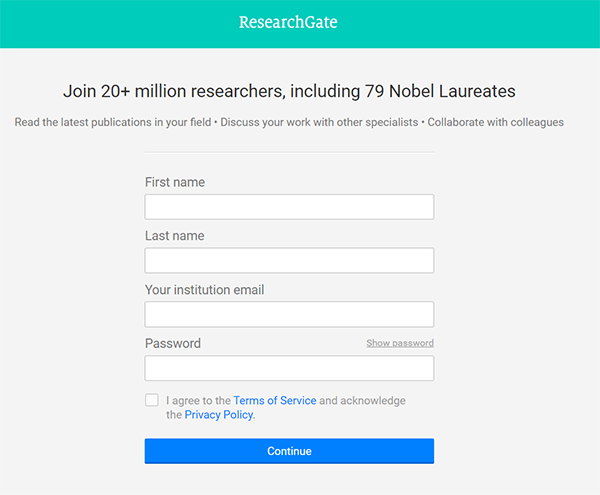
Task: Click the "I agree to the" checkbox label text
Action: (198, 400)
